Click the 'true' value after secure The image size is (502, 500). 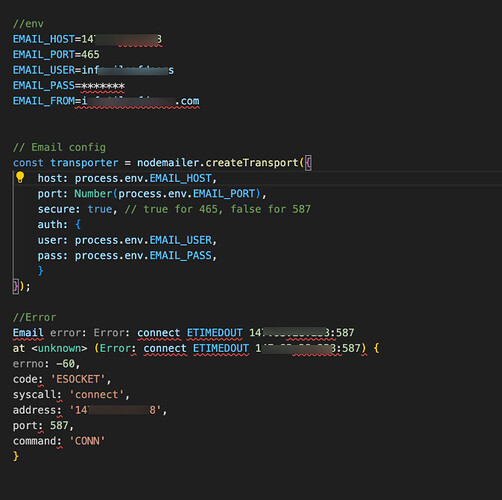tap(100, 209)
